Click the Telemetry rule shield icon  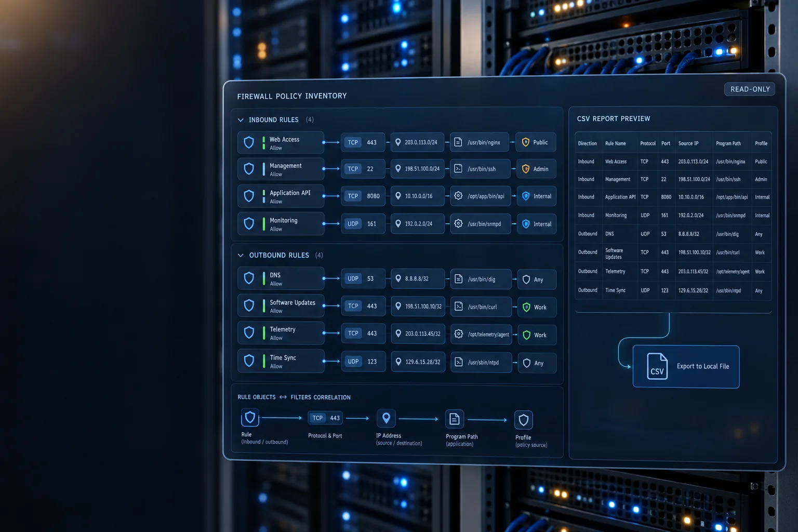(x=249, y=333)
